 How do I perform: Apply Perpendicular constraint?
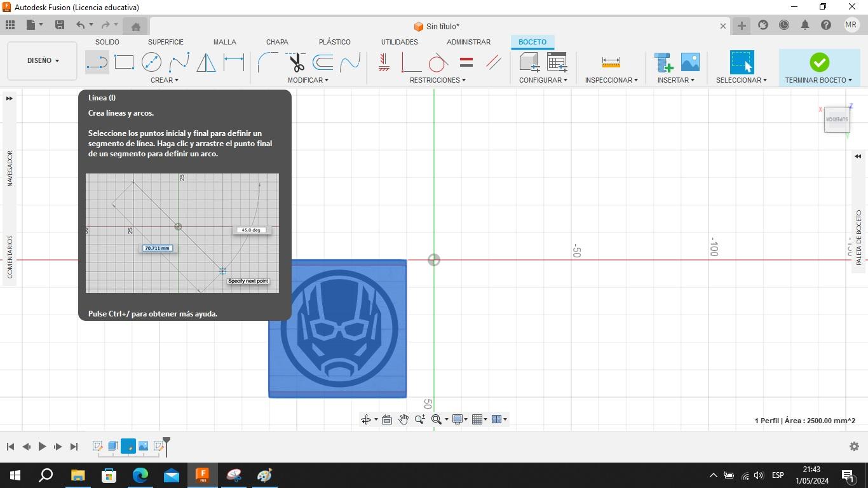point(411,62)
